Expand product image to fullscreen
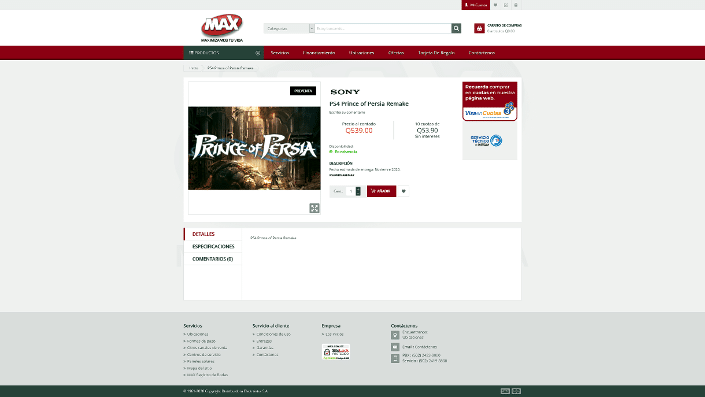The height and width of the screenshot is (397, 705). (314, 208)
